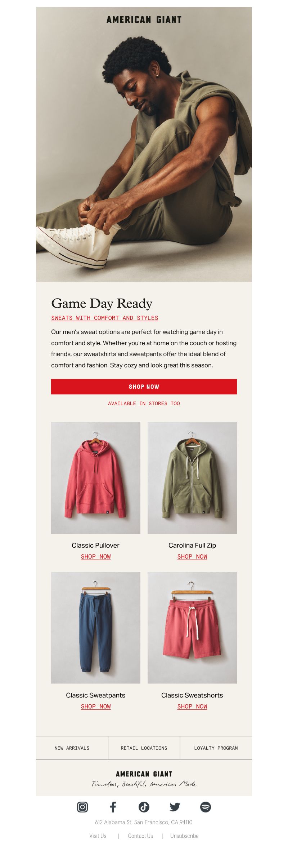288x868 pixels.
Task: Go to New Arrivals section
Action: coord(72,748)
